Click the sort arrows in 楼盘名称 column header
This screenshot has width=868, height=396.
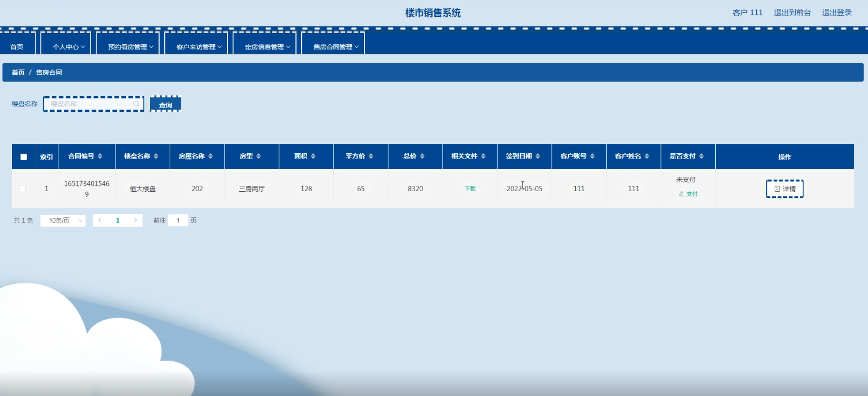(156, 156)
